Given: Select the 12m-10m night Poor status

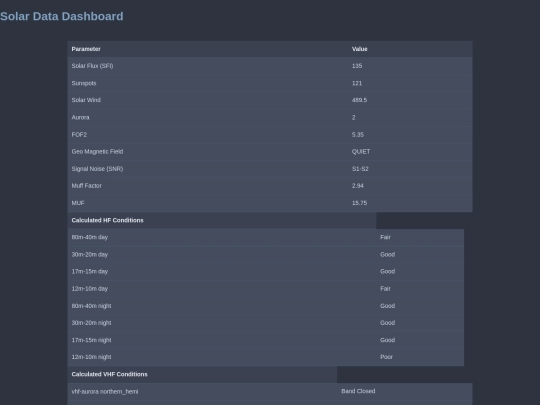Looking at the screenshot, I should (x=386, y=357).
